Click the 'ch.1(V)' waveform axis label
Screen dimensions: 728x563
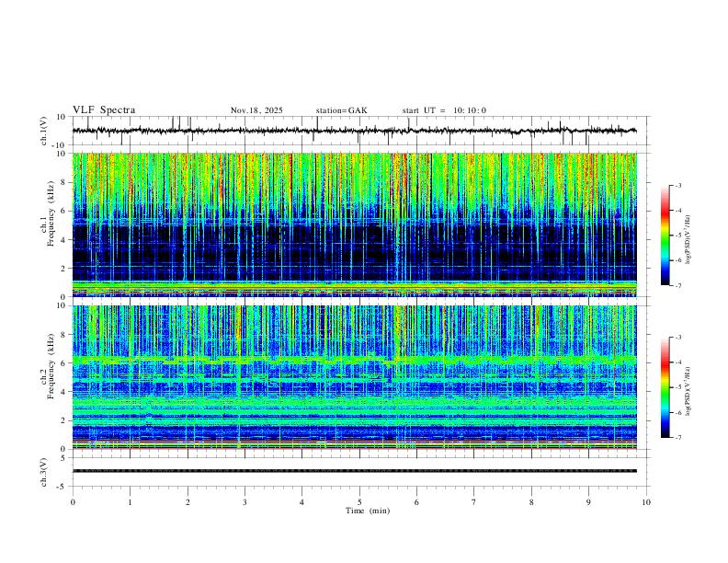[44, 131]
